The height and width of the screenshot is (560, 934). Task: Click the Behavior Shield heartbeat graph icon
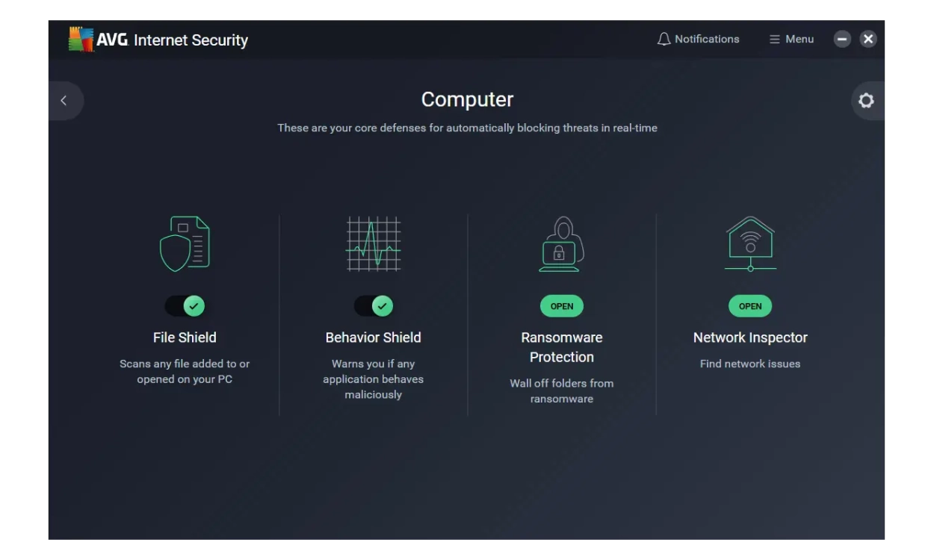click(374, 244)
